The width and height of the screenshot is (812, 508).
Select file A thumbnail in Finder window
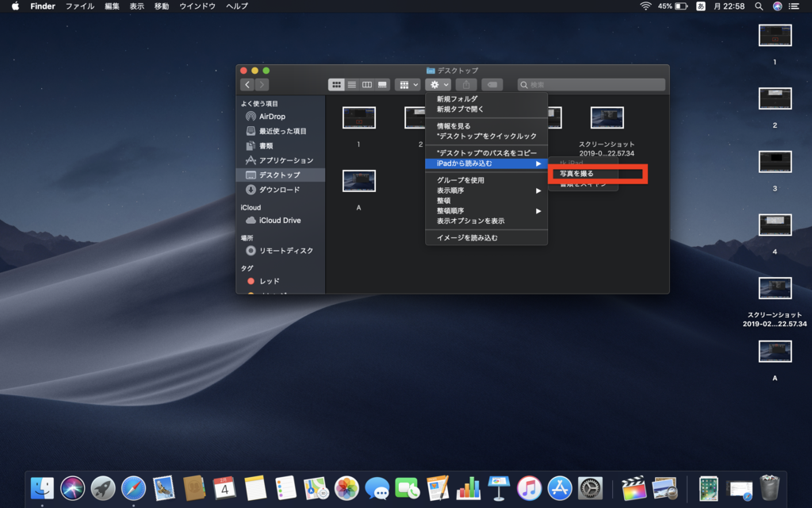click(359, 181)
